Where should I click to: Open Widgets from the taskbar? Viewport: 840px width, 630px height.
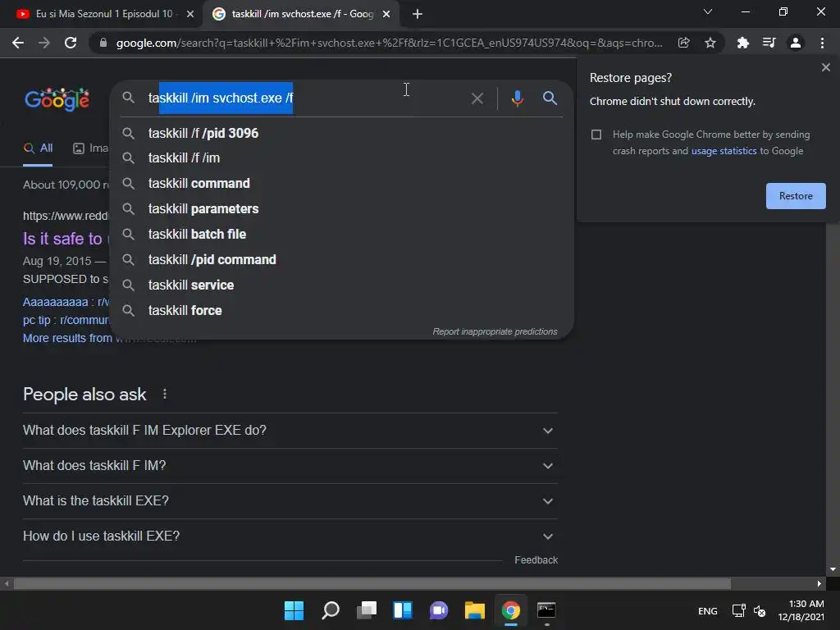(402, 610)
